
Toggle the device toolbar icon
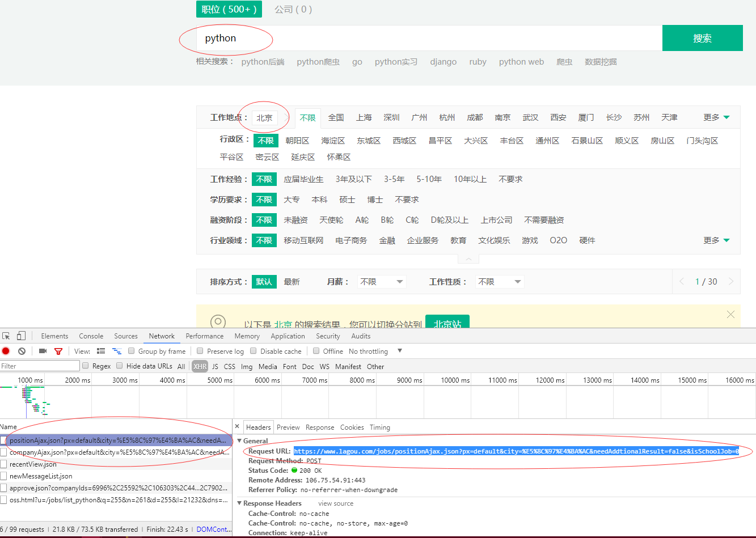tap(21, 336)
